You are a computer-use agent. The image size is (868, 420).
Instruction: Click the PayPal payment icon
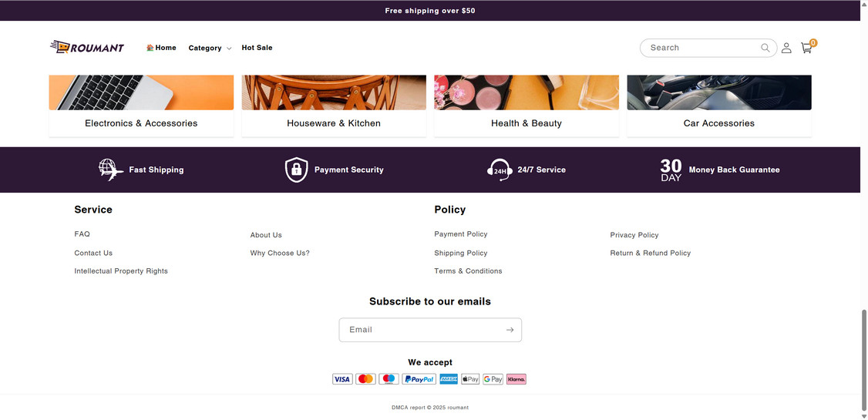point(419,379)
